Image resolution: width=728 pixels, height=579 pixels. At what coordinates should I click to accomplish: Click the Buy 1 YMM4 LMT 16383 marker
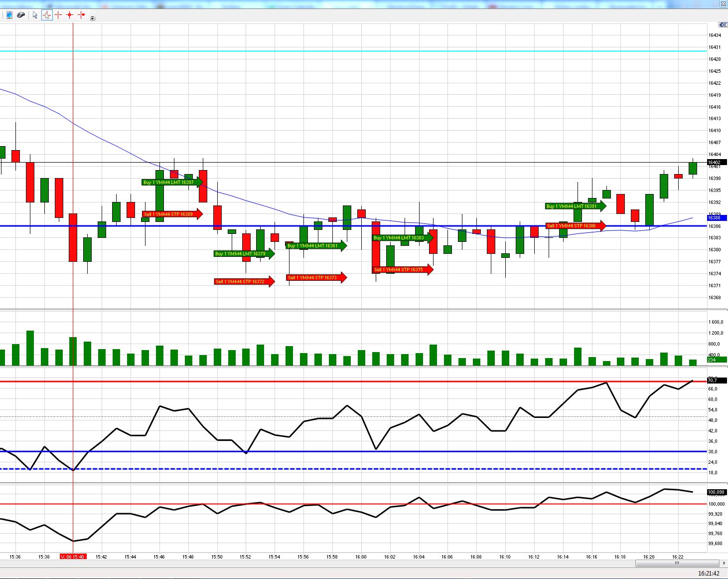click(x=403, y=238)
